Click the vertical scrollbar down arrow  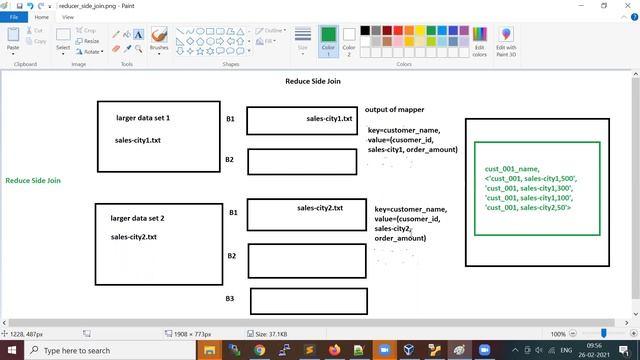click(636, 314)
